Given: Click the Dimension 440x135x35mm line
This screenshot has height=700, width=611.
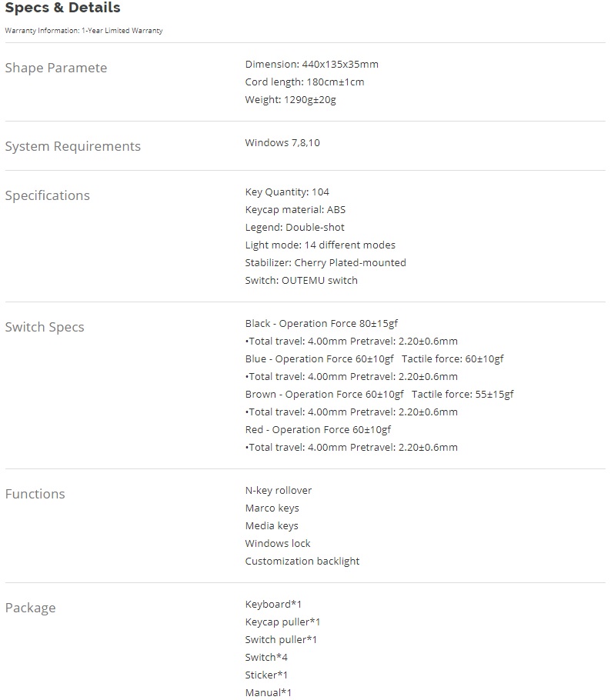Looking at the screenshot, I should 312,65.
